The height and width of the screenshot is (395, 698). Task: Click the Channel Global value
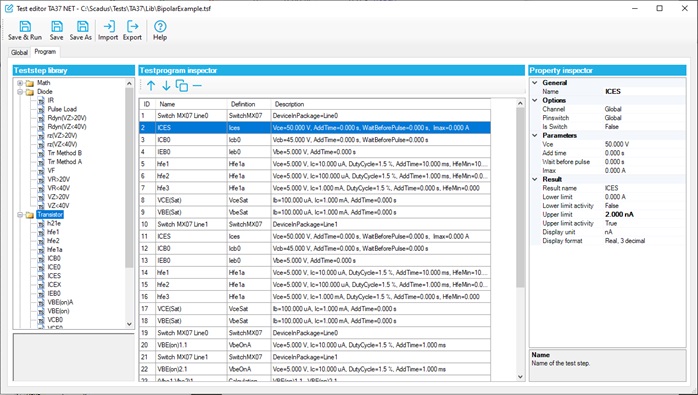click(644, 109)
